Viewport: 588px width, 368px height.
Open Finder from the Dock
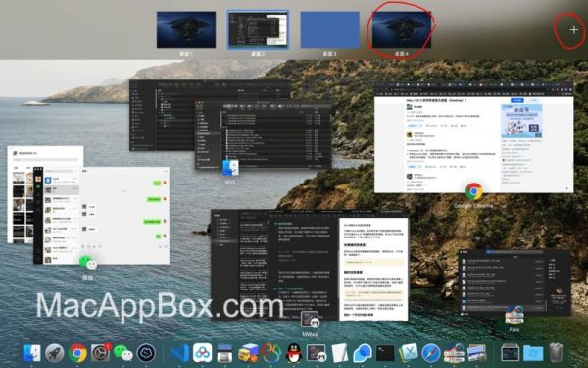click(32, 353)
